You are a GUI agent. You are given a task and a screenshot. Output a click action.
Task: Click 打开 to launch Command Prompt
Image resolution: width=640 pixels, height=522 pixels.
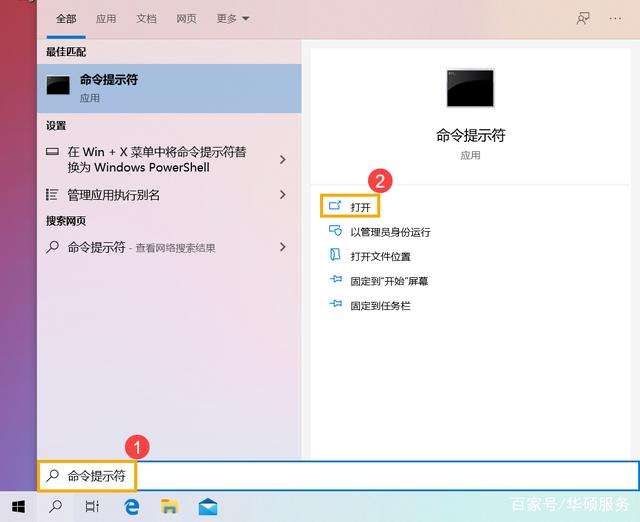pos(350,207)
